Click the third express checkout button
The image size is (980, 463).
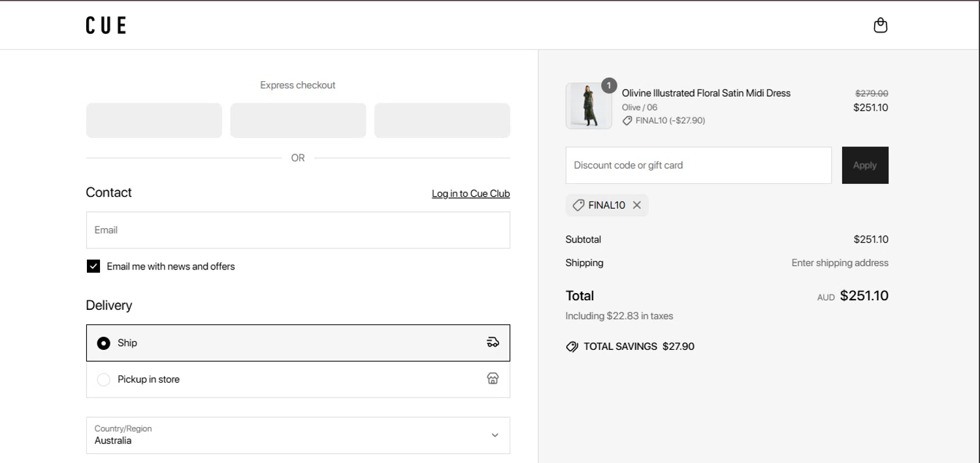442,120
